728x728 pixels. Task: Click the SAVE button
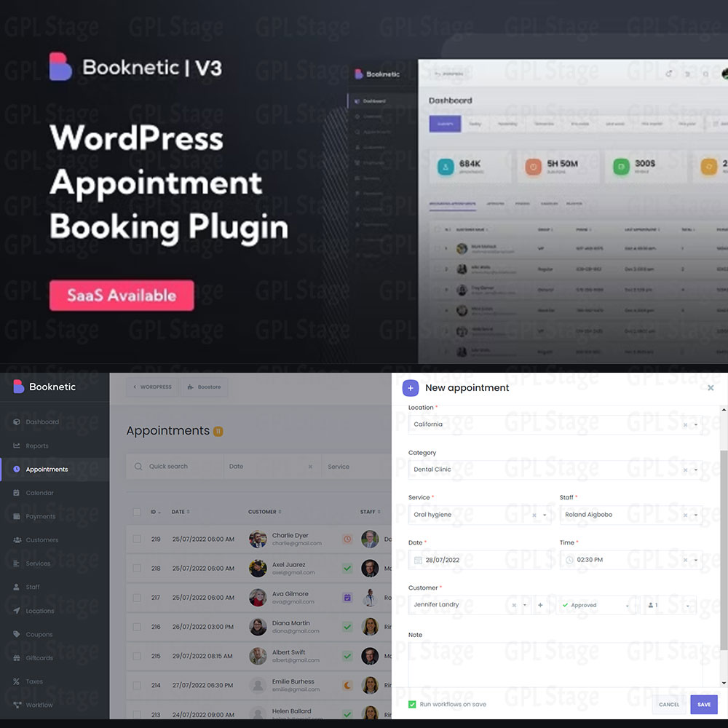[704, 704]
